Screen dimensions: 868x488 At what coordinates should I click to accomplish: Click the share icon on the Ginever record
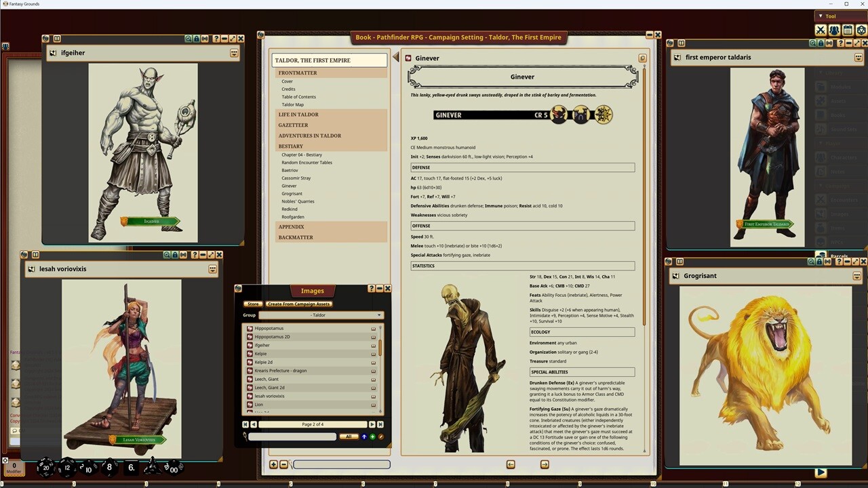pos(642,58)
